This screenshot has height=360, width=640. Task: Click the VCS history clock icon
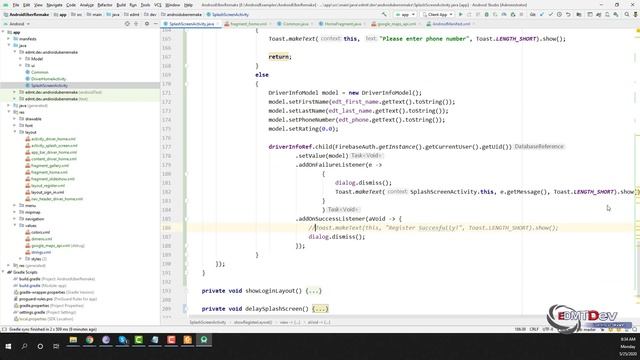559,14
